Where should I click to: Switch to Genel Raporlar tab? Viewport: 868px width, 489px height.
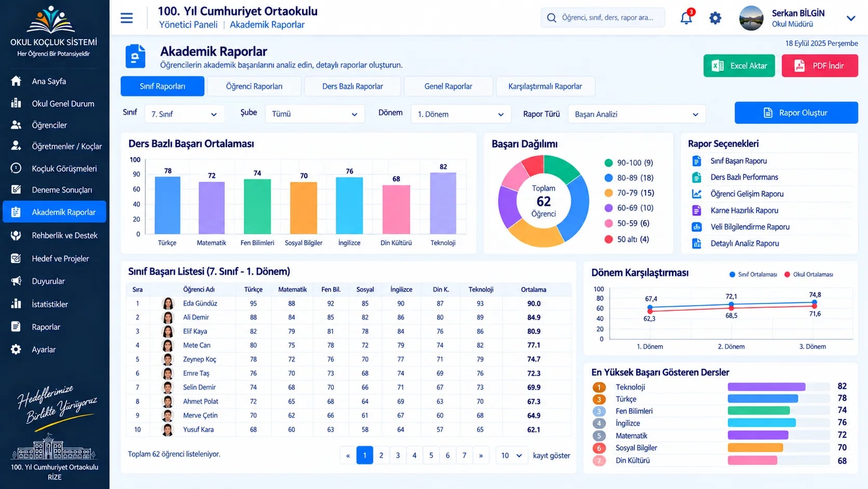click(448, 86)
